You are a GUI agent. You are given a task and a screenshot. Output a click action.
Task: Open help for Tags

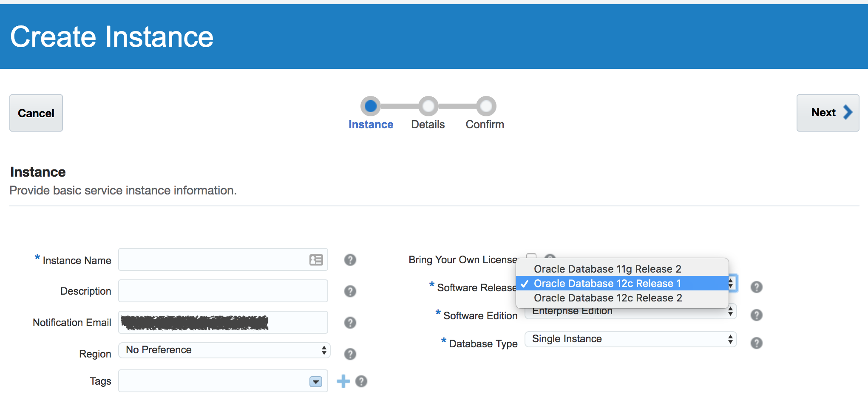pos(361,381)
